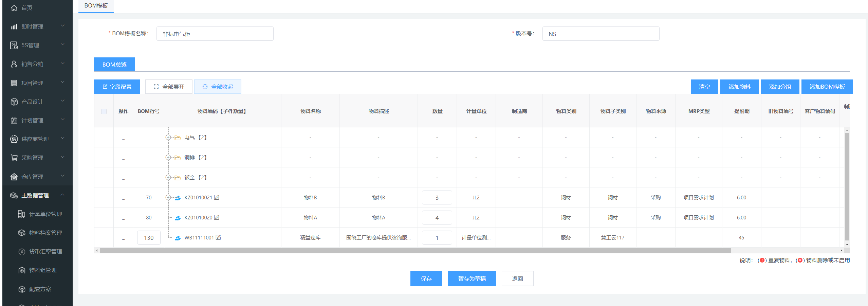Click the BOM模板名称 input field
This screenshot has height=306, width=868.
click(215, 34)
